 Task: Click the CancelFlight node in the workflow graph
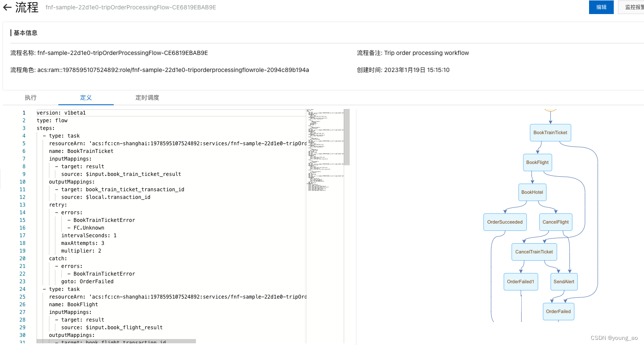click(555, 222)
